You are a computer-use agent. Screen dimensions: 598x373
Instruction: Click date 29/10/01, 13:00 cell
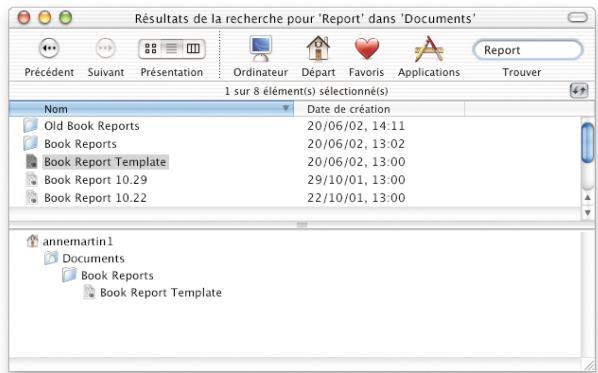tap(356, 180)
